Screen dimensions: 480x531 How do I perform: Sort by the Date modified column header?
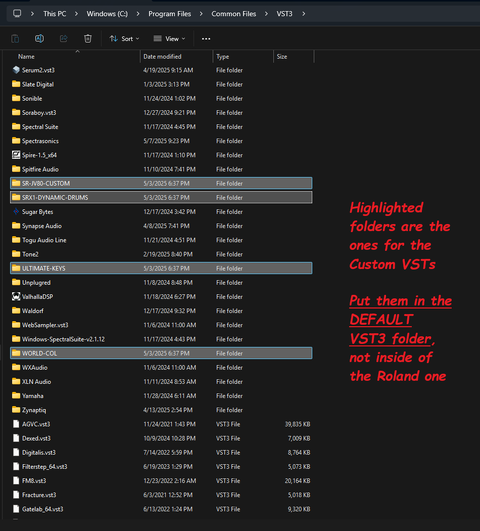[162, 57]
